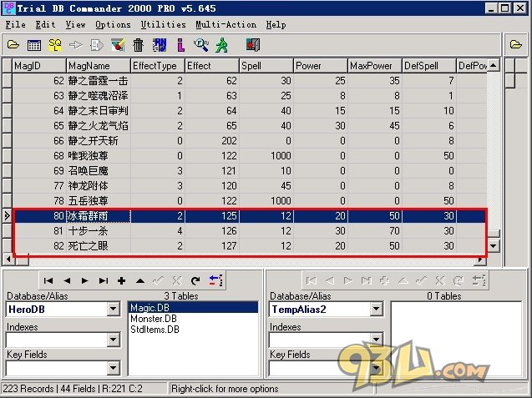
Task: Click the grayed cancel X in the left navigator
Action: click(177, 280)
